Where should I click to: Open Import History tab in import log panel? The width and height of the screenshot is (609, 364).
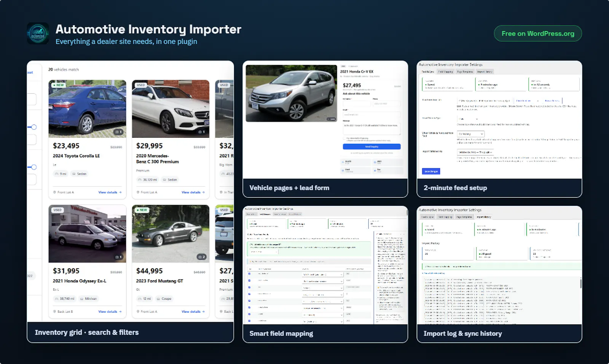484,217
